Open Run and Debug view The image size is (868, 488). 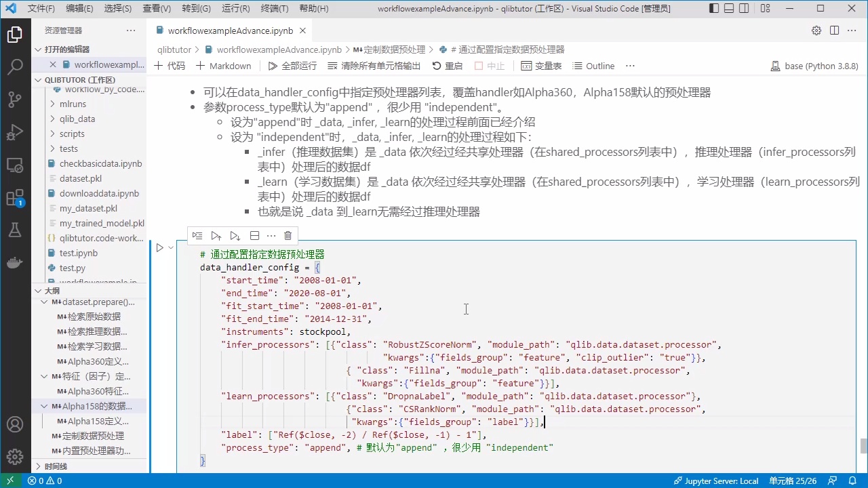pos(15,132)
